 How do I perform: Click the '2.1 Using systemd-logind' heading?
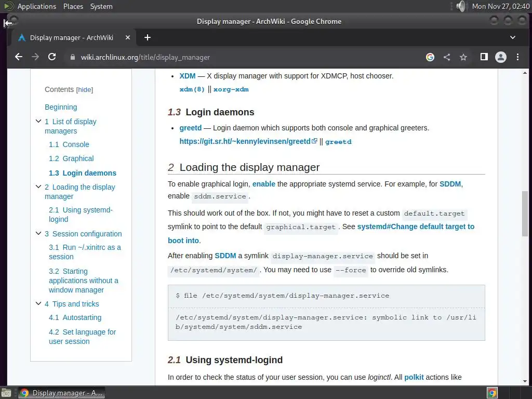point(225,360)
